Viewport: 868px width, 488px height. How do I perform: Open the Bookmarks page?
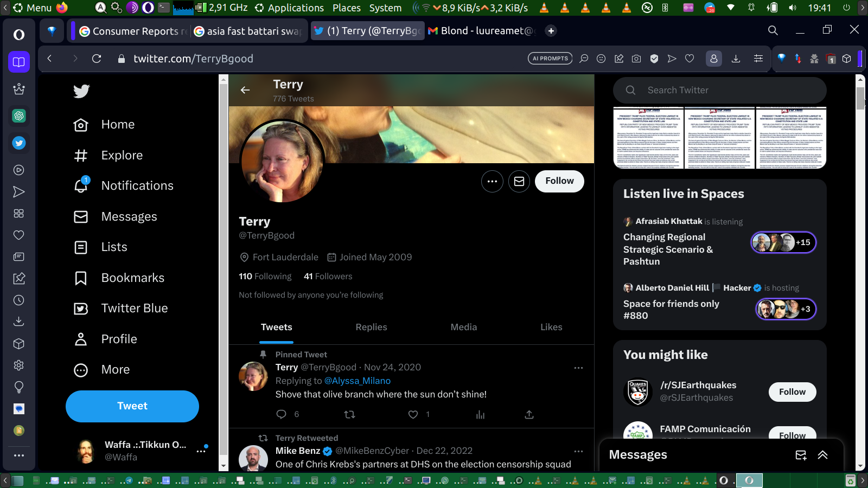coord(119,278)
